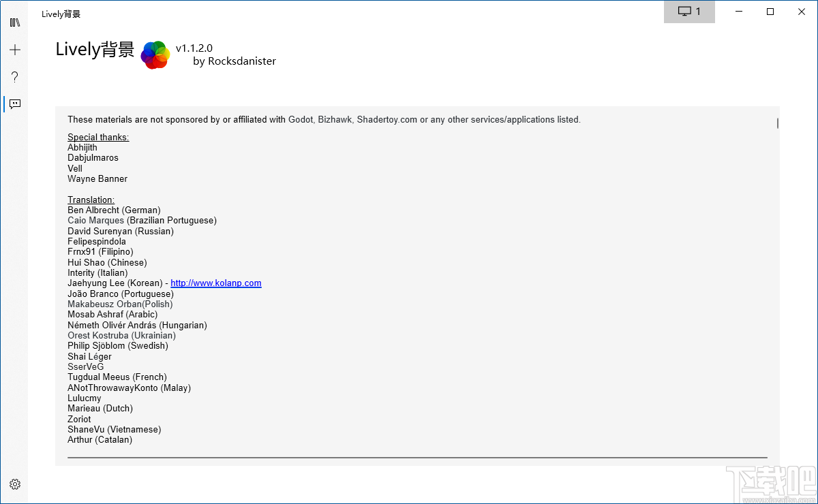Click the version text v1.1.2.0

194,48
